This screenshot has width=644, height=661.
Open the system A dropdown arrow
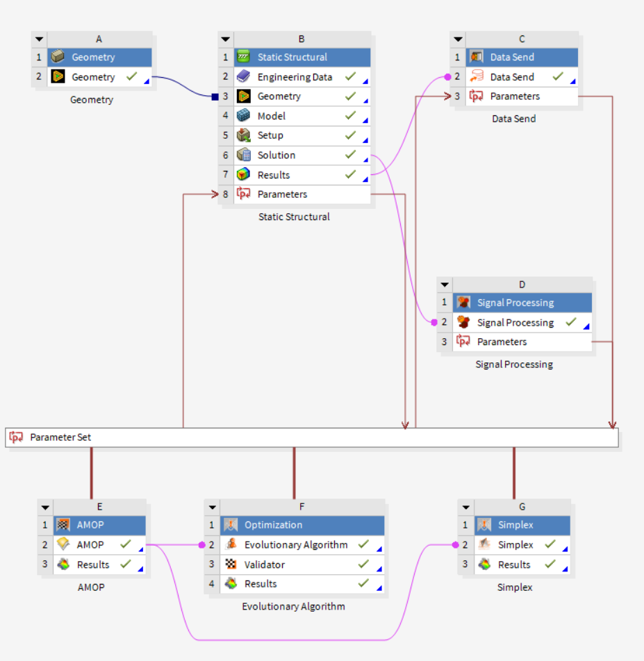pyautogui.click(x=40, y=40)
